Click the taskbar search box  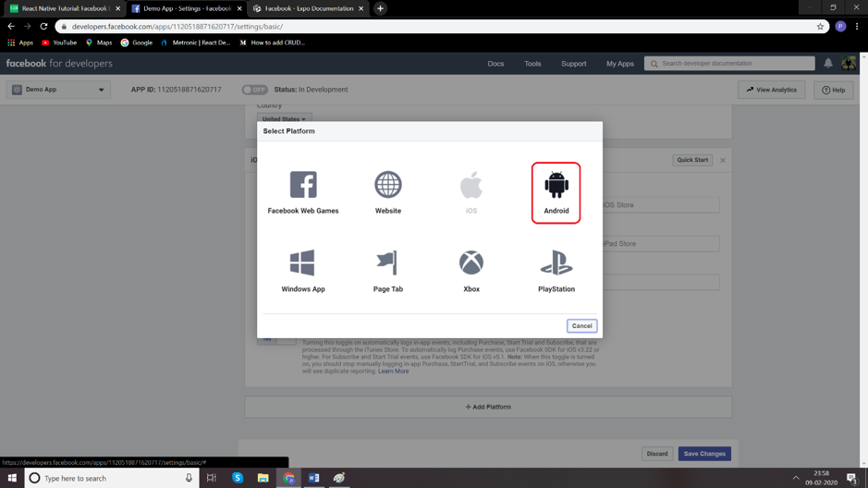click(111, 478)
